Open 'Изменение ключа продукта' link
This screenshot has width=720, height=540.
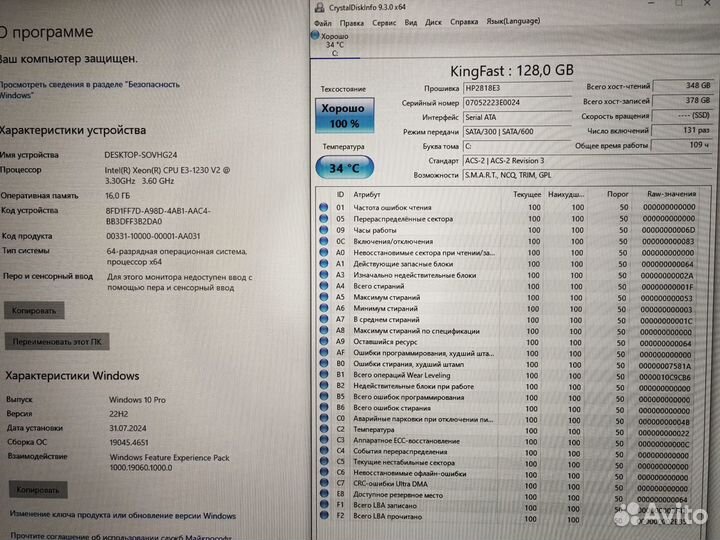point(120,516)
